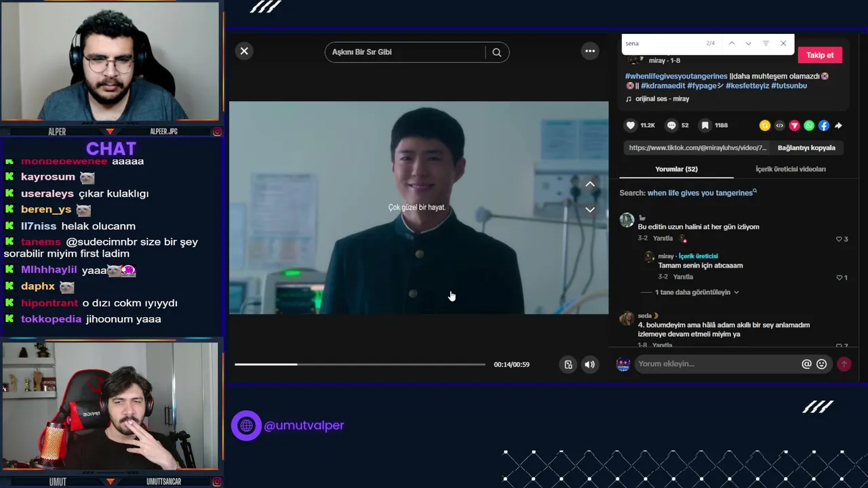The width and height of the screenshot is (868, 488).
Task: Reply to miray's 'Tamam senin için' comment
Action: pyautogui.click(x=683, y=277)
